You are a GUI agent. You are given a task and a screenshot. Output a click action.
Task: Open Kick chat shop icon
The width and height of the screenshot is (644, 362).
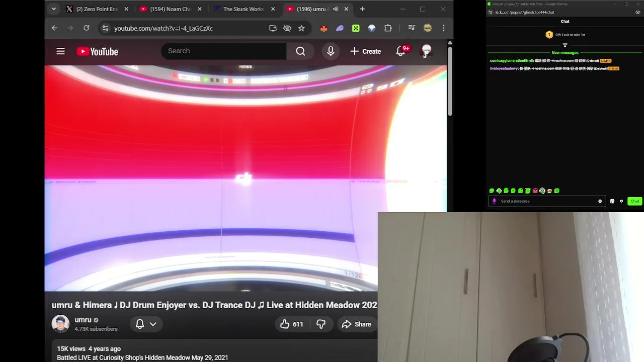click(612, 201)
